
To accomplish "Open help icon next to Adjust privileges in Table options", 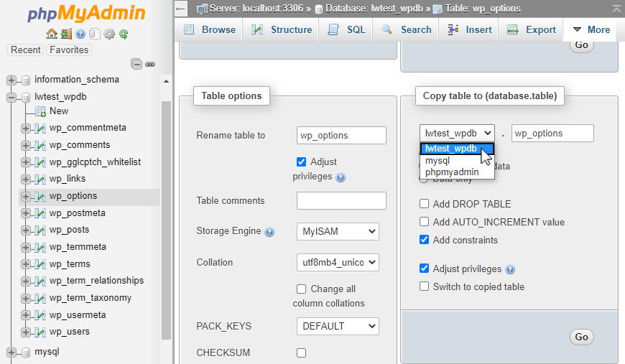I will point(341,177).
